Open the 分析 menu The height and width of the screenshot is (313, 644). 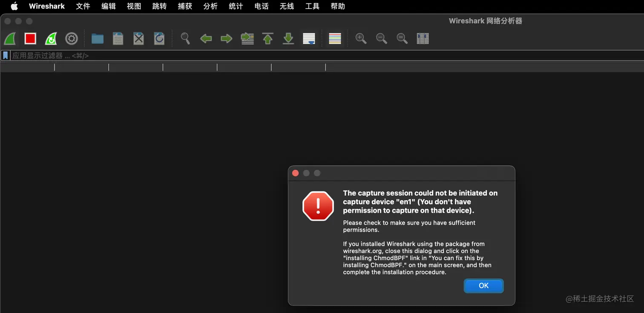pyautogui.click(x=210, y=6)
